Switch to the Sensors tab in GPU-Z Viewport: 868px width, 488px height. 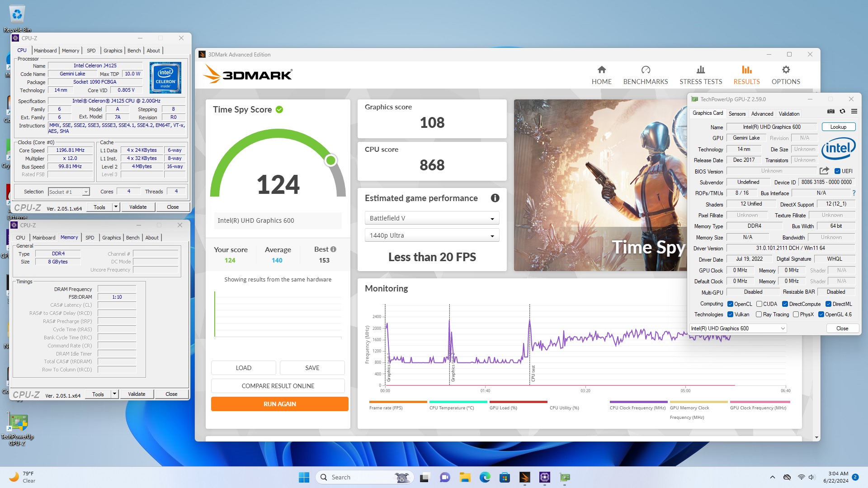[737, 113]
